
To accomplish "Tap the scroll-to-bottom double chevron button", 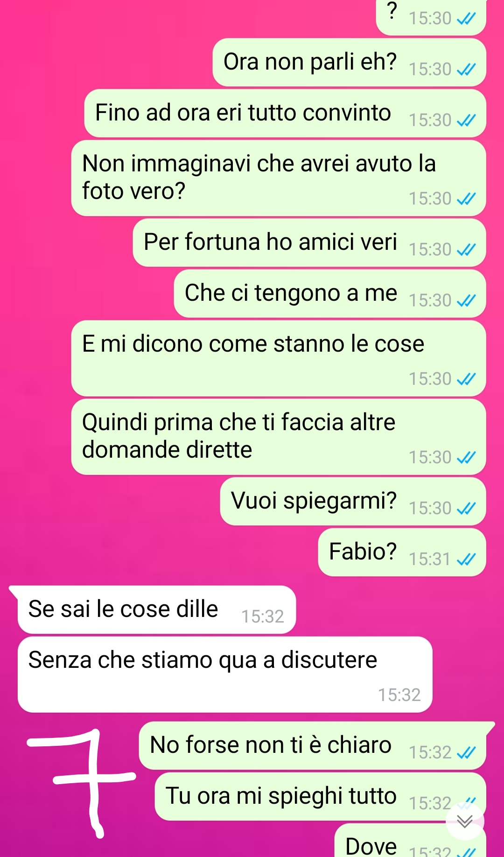I will point(465,821).
